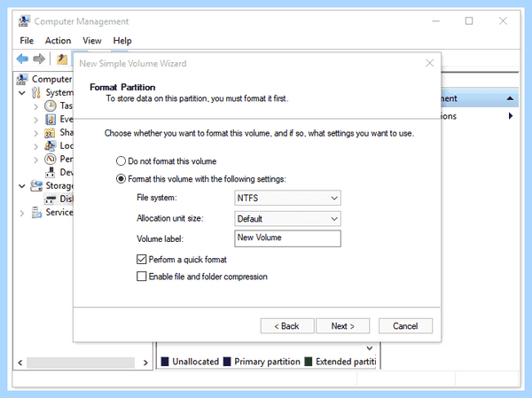
Task: Minimize the Computer Management window
Action: coord(435,21)
